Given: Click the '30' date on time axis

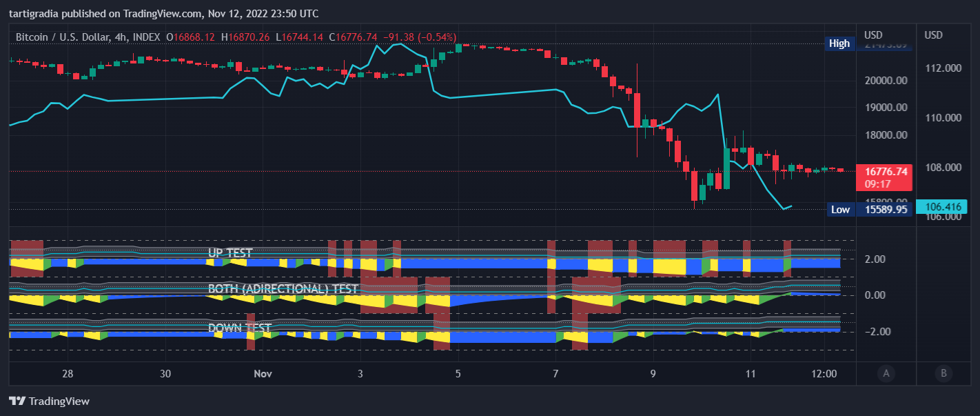Looking at the screenshot, I should click(165, 374).
